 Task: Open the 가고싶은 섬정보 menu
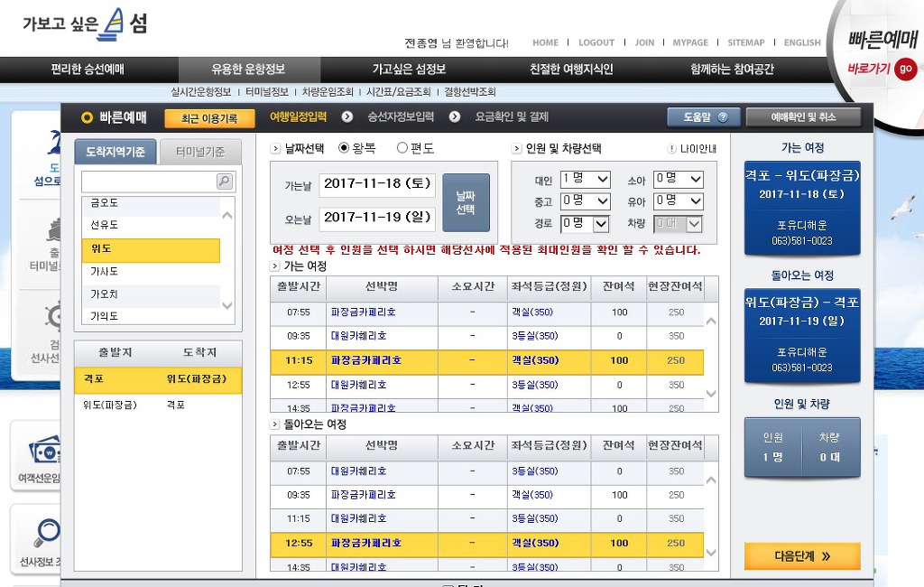coord(409,70)
